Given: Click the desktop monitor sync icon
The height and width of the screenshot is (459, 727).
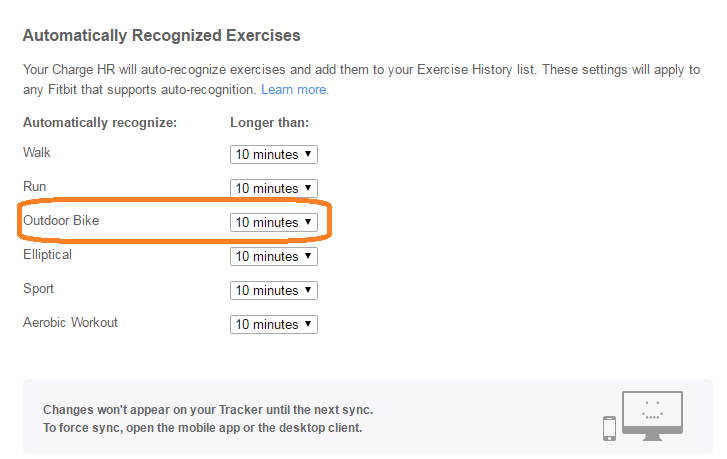Looking at the screenshot, I should pos(651,413).
